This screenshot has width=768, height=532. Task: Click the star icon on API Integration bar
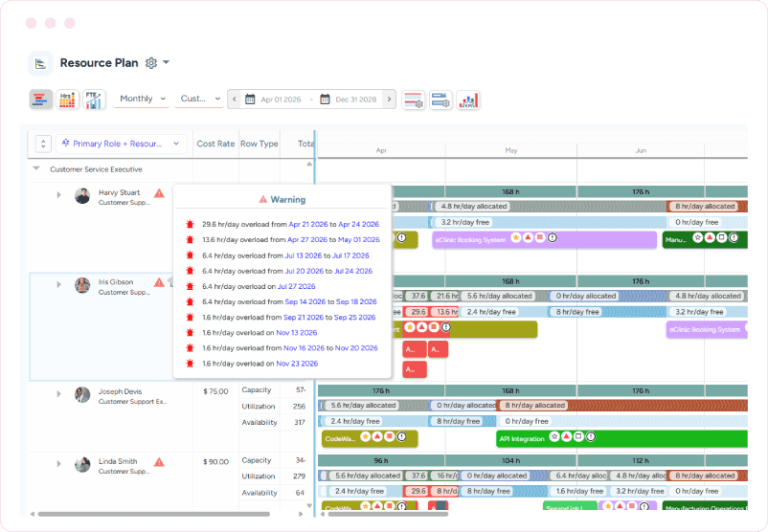pos(553,436)
